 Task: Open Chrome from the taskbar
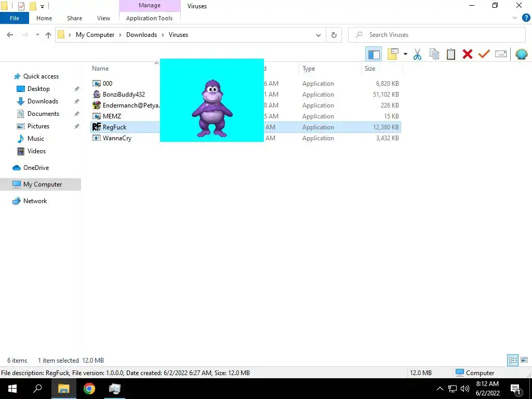coord(89,389)
